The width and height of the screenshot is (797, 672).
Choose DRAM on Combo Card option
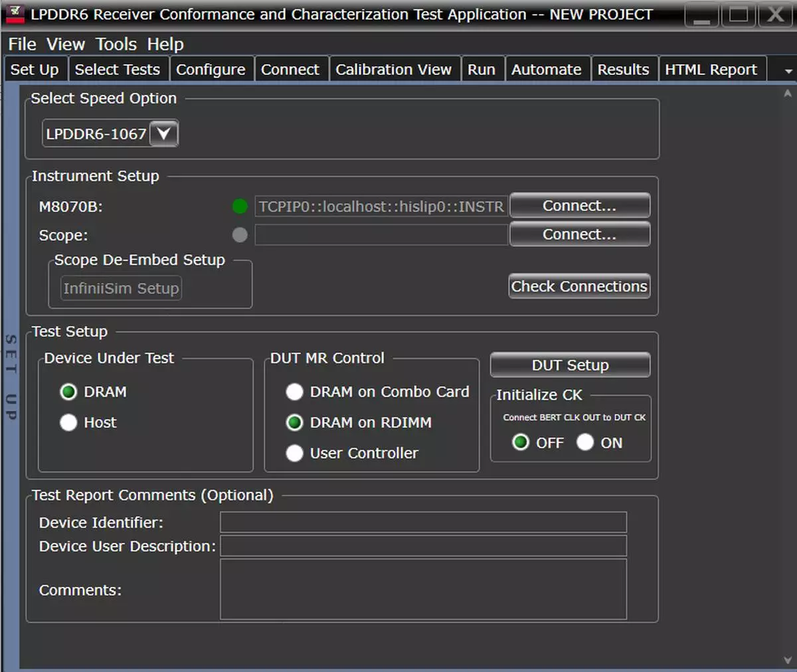(x=294, y=392)
